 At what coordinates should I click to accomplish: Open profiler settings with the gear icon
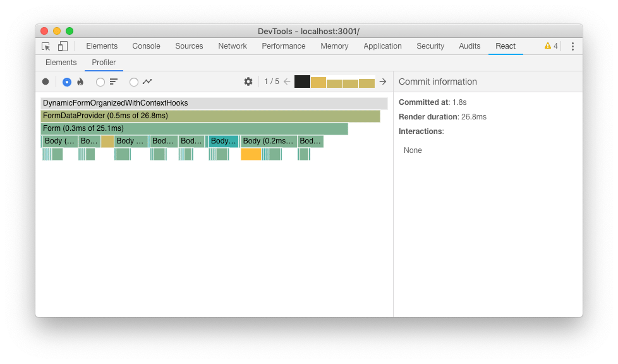pos(248,82)
